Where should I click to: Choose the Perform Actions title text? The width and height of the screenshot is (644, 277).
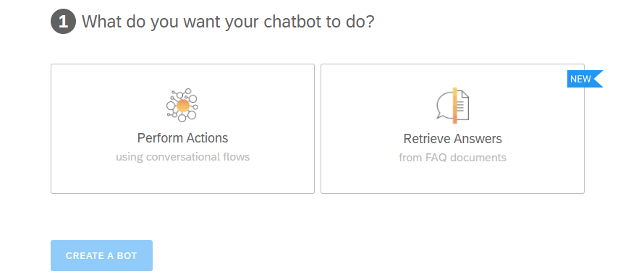(183, 138)
